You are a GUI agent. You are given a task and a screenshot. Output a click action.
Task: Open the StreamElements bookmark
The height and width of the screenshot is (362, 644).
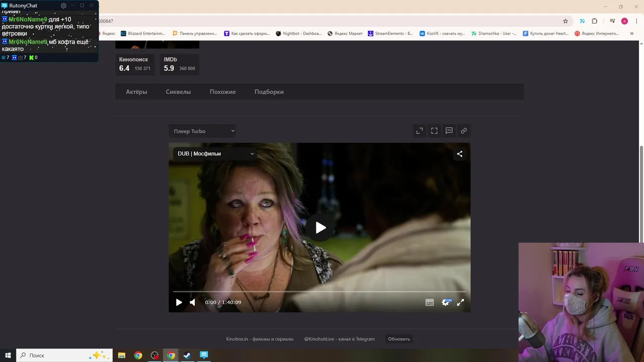pos(390,34)
